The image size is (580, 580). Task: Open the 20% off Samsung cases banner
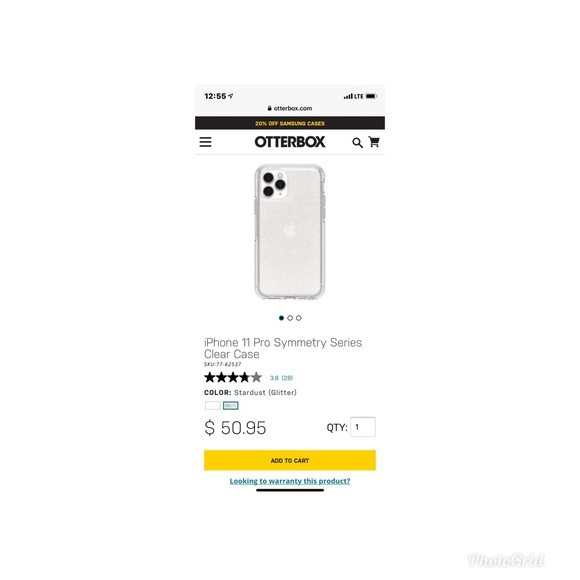tap(290, 123)
